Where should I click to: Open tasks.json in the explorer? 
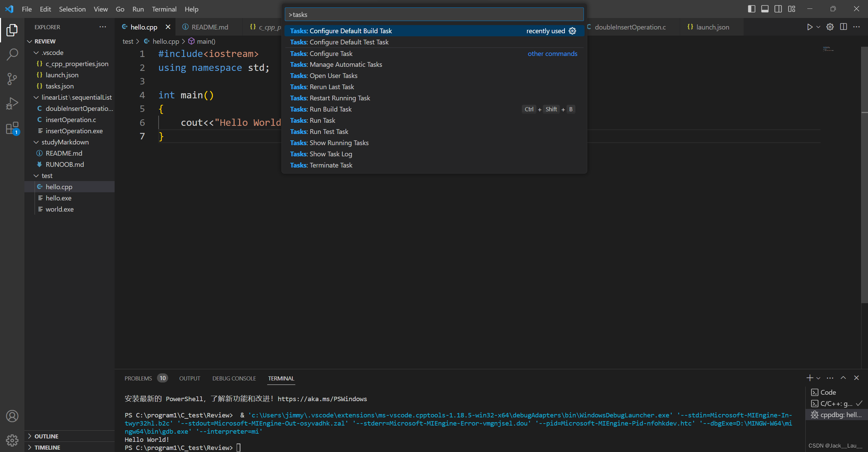pyautogui.click(x=69, y=86)
